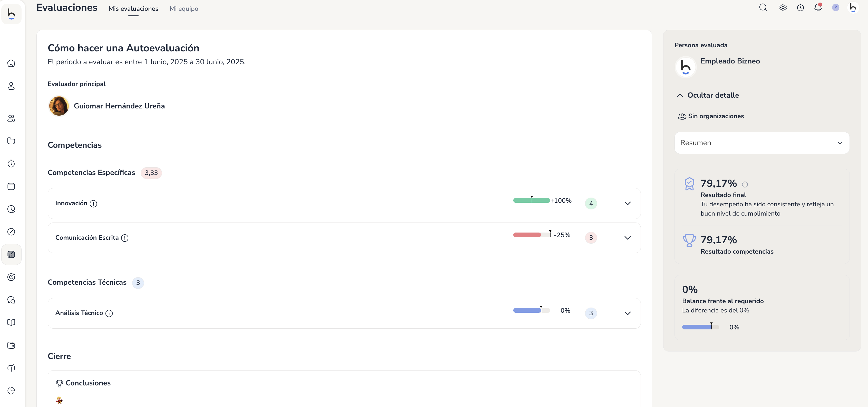Click evaluator name Guiomar Hernández Ureña
Image resolution: width=868 pixels, height=407 pixels.
tap(119, 106)
